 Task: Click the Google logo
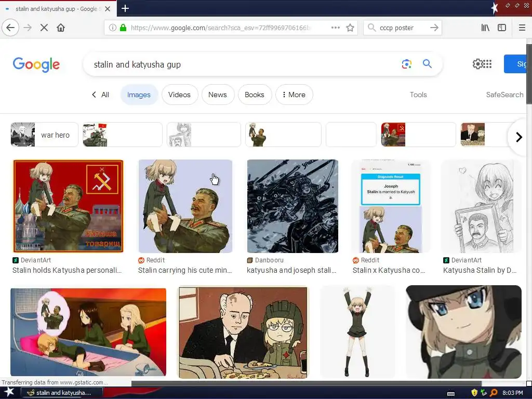pos(36,64)
